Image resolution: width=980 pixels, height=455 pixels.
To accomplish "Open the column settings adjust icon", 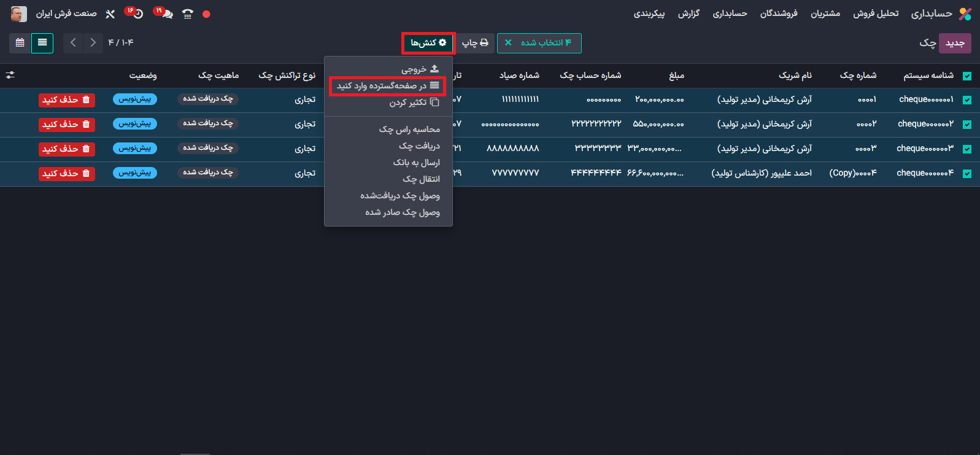I will pyautogui.click(x=10, y=75).
